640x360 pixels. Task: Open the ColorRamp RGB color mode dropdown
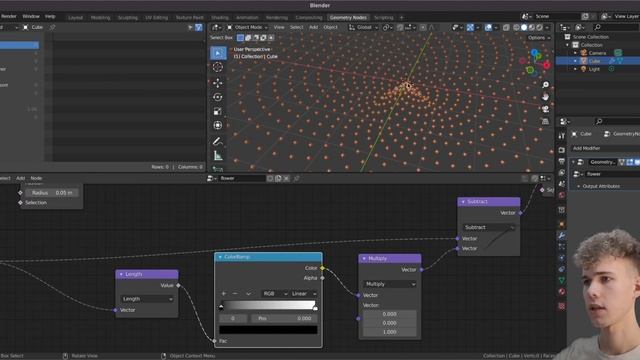(x=275, y=293)
